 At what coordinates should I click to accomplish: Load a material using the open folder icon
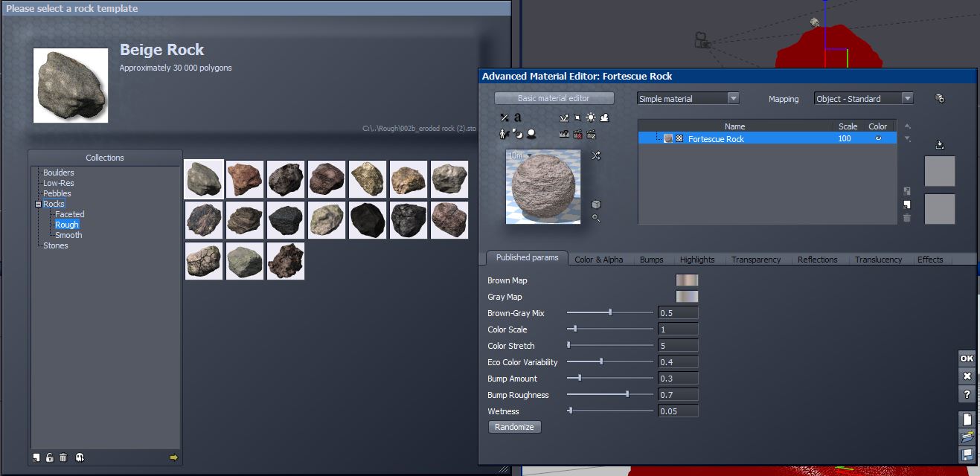(967, 437)
